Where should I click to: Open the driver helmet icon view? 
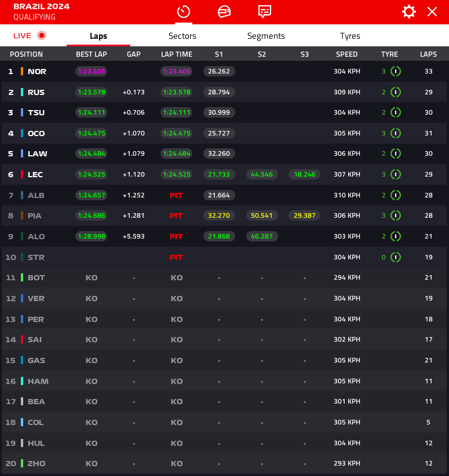point(224,12)
